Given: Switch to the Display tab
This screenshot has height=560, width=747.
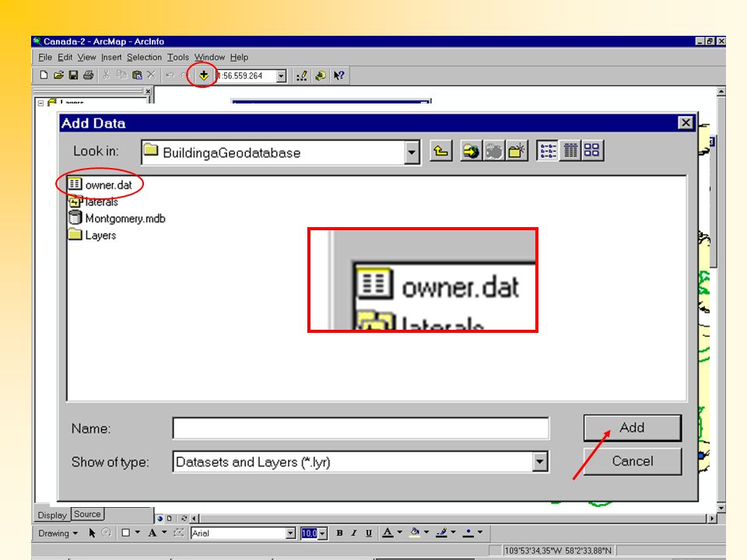Looking at the screenshot, I should pos(52,515).
